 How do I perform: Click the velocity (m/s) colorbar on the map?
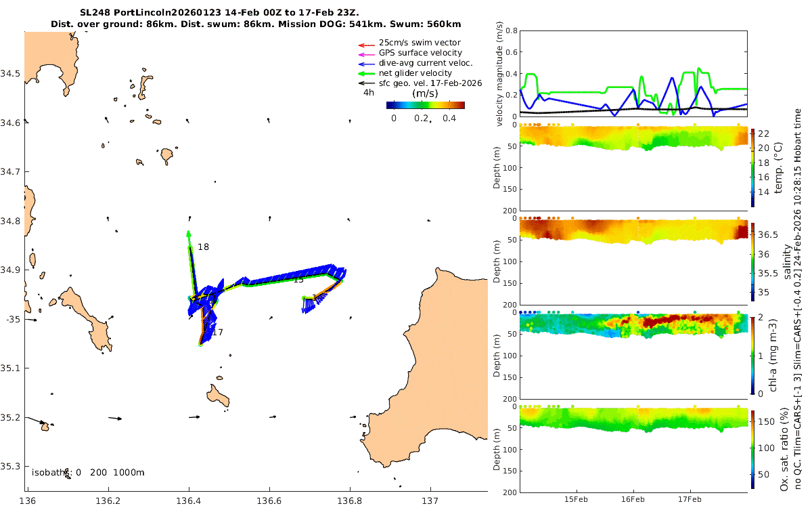[426, 105]
